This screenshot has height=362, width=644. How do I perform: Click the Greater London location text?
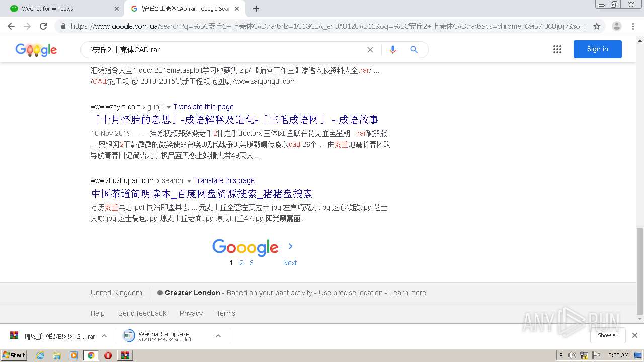pyautogui.click(x=192, y=293)
